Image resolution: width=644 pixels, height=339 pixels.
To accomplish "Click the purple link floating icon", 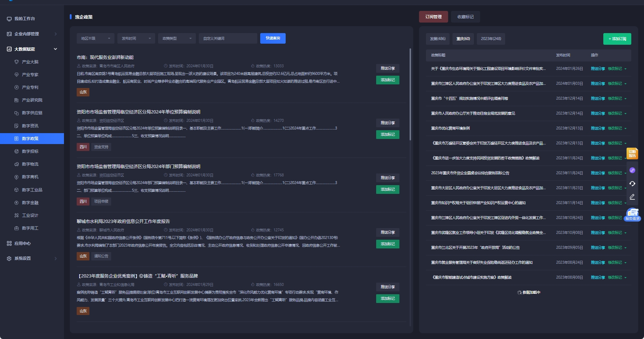I will (632, 170).
